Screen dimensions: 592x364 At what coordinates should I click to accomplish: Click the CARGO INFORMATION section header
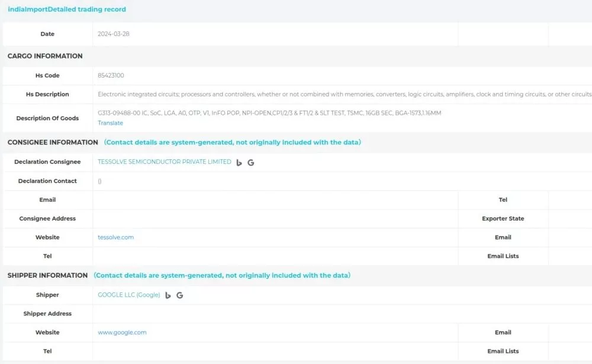coord(45,56)
